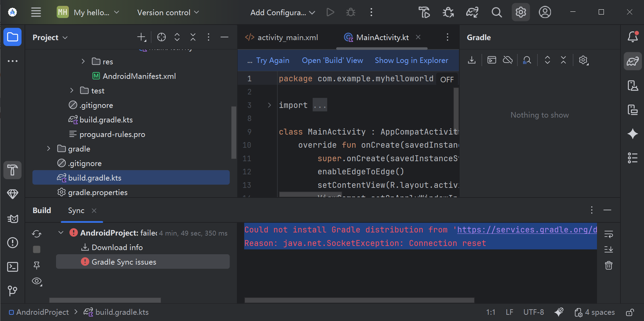Open Gemstone tool window in left bar

point(12,194)
